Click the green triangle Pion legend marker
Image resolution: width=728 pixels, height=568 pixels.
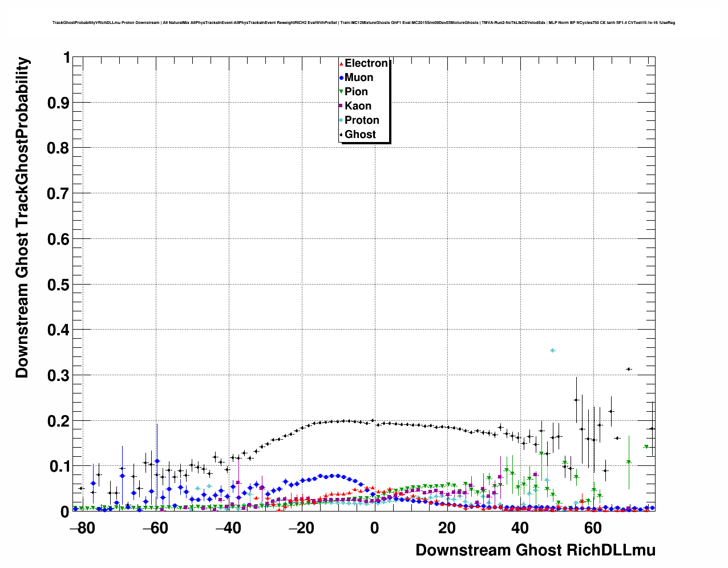pyautogui.click(x=341, y=92)
